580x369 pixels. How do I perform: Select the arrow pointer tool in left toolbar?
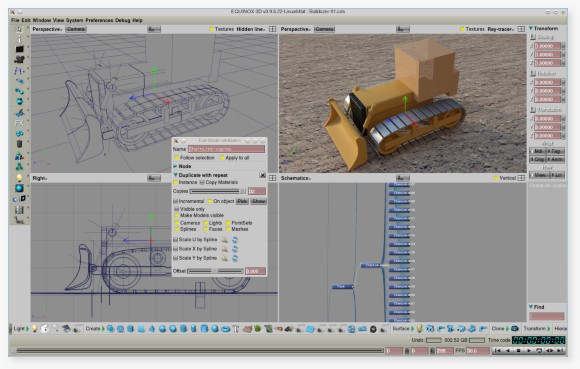click(19, 30)
